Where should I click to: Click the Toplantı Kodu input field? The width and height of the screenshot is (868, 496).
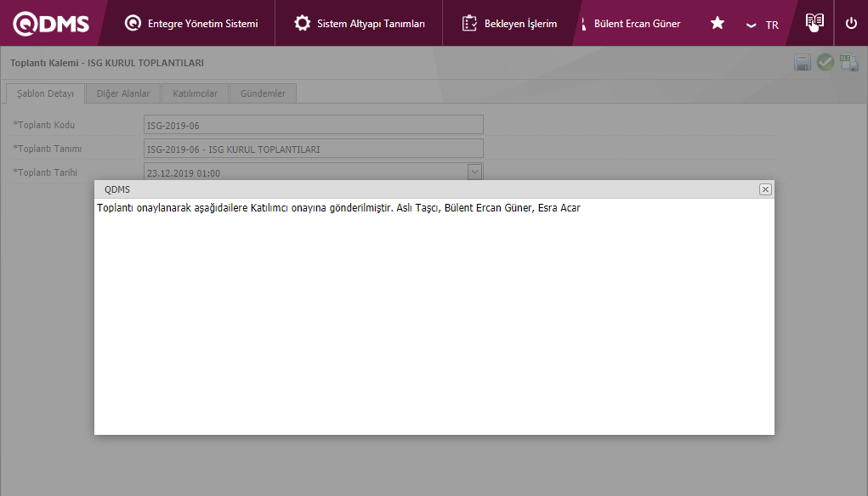[313, 125]
